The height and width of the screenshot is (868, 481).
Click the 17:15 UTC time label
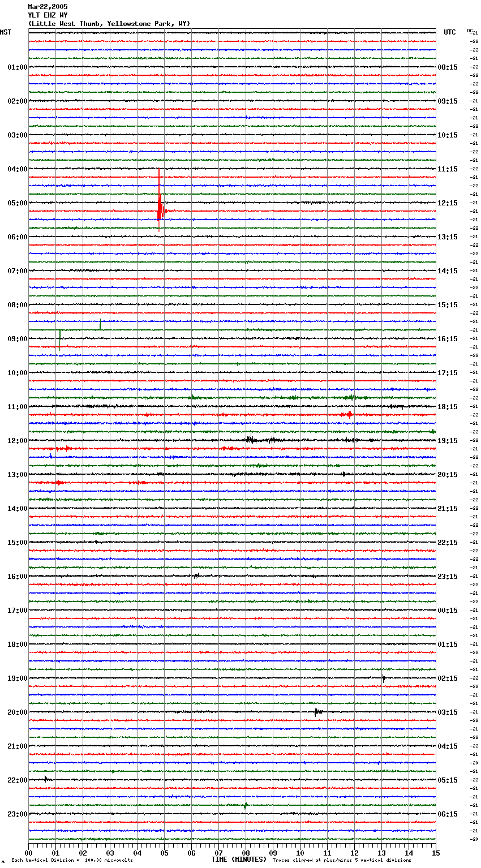click(448, 373)
